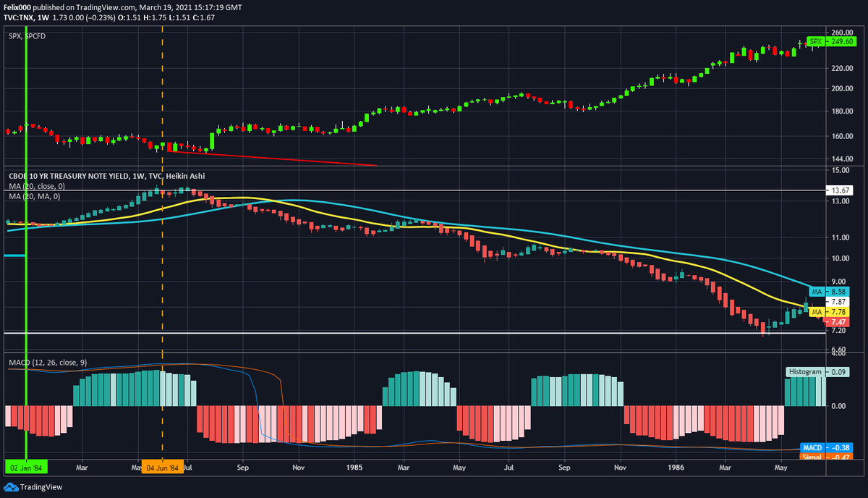Click the 200.00 label on SPX price axis
The image size is (868, 498).
coord(843,88)
